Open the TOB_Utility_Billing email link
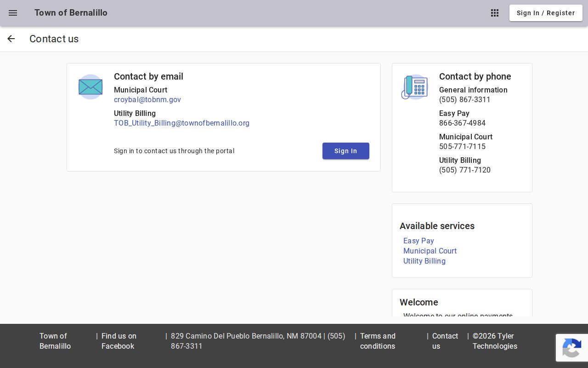The image size is (588, 368). click(181, 123)
